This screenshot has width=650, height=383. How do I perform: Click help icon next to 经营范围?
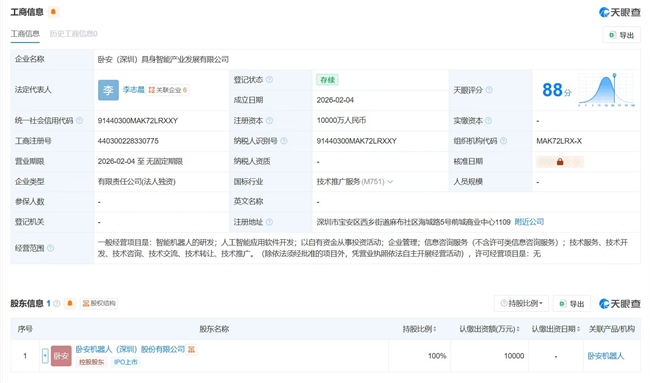tap(50, 248)
